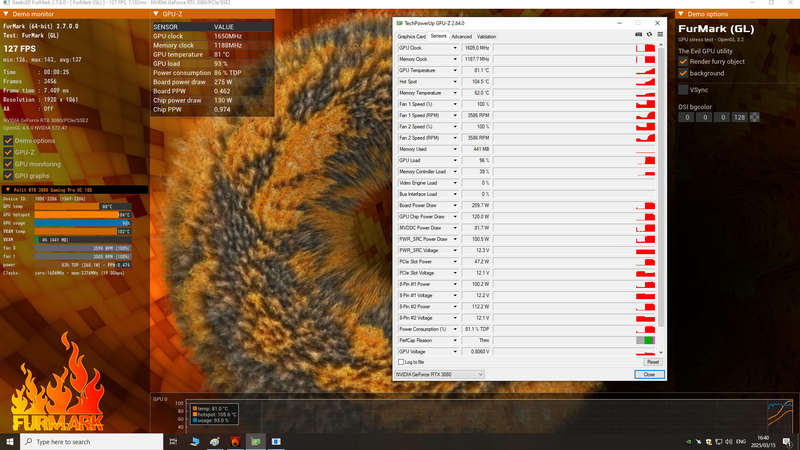Open Board Power Draw dropdown arrow
The width and height of the screenshot is (800, 450).
(x=455, y=206)
